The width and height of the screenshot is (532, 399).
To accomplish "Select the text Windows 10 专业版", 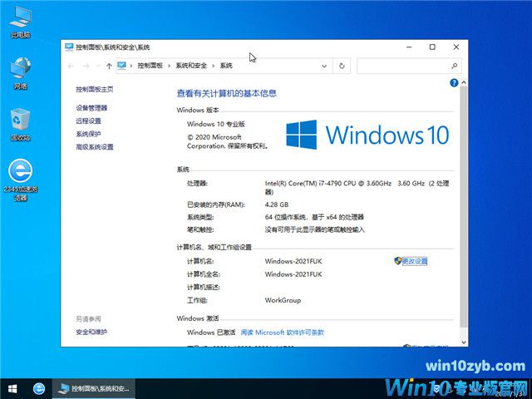I will click(216, 124).
